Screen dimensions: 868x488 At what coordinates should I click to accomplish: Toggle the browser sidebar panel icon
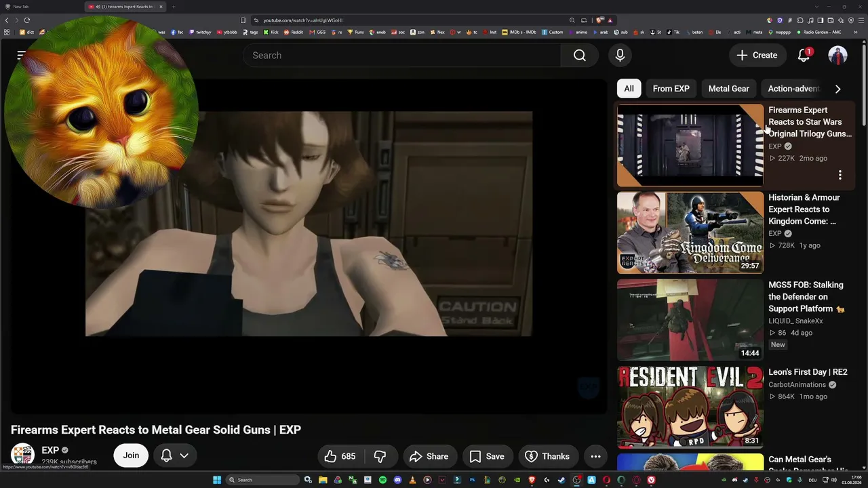(x=821, y=20)
